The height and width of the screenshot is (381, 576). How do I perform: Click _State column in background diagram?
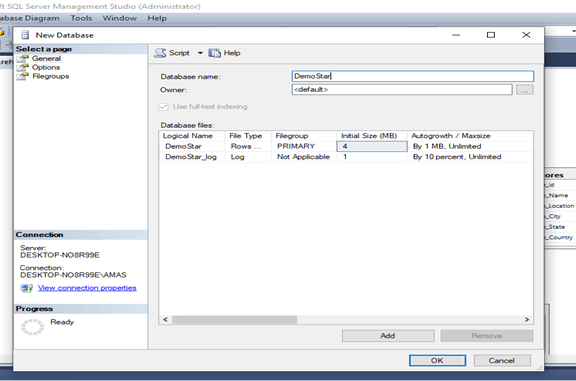click(x=555, y=227)
